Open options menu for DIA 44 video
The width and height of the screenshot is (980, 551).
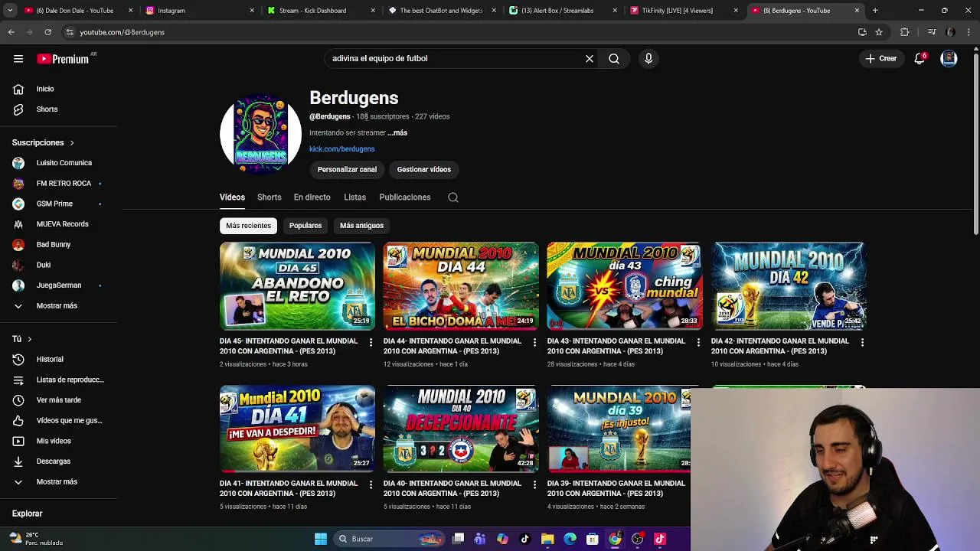click(x=534, y=342)
